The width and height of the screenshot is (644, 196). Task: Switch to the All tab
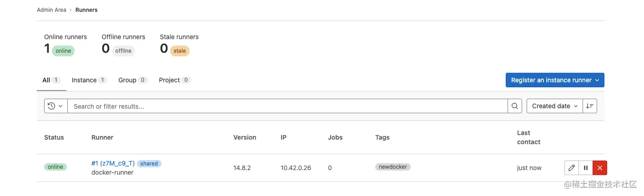click(46, 80)
